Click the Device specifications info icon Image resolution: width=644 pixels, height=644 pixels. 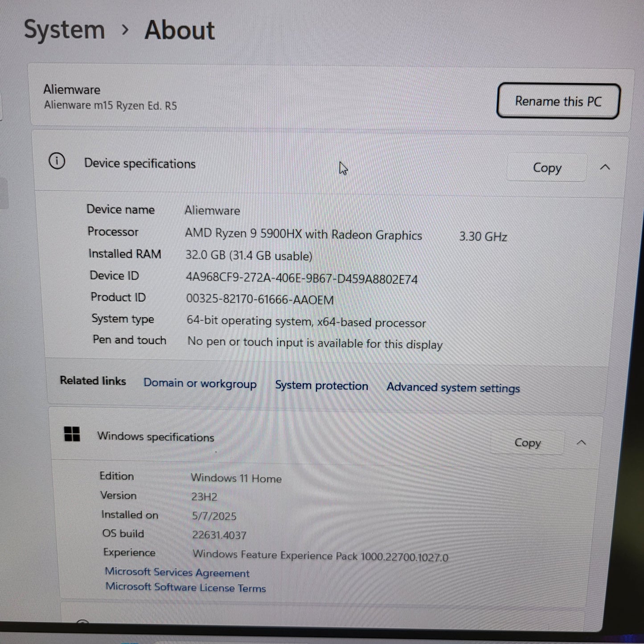coord(57,161)
